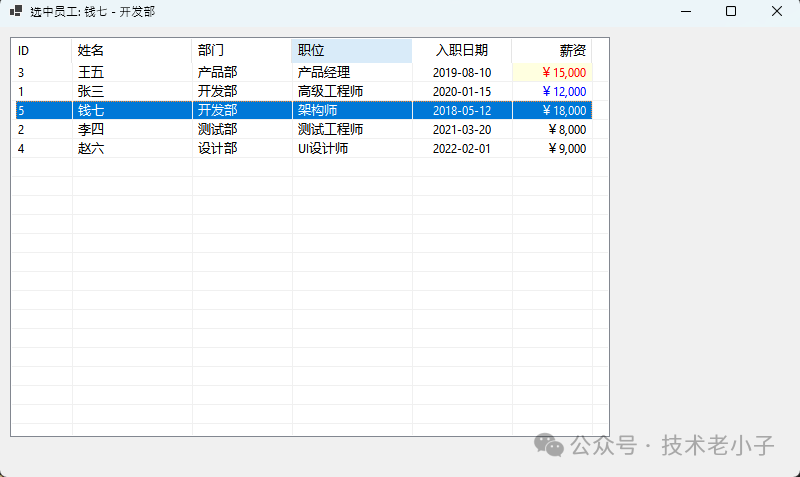Close the employee window
The image size is (800, 477).
[x=777, y=11]
